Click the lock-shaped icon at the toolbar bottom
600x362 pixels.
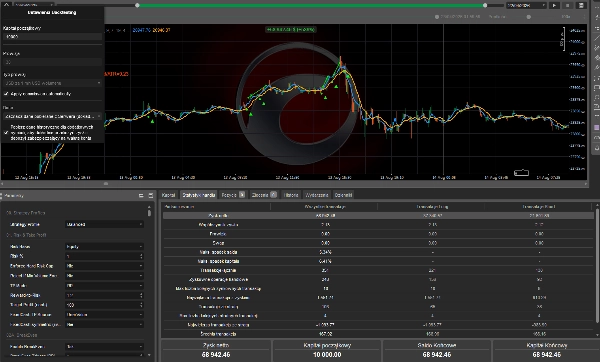[596, 147]
